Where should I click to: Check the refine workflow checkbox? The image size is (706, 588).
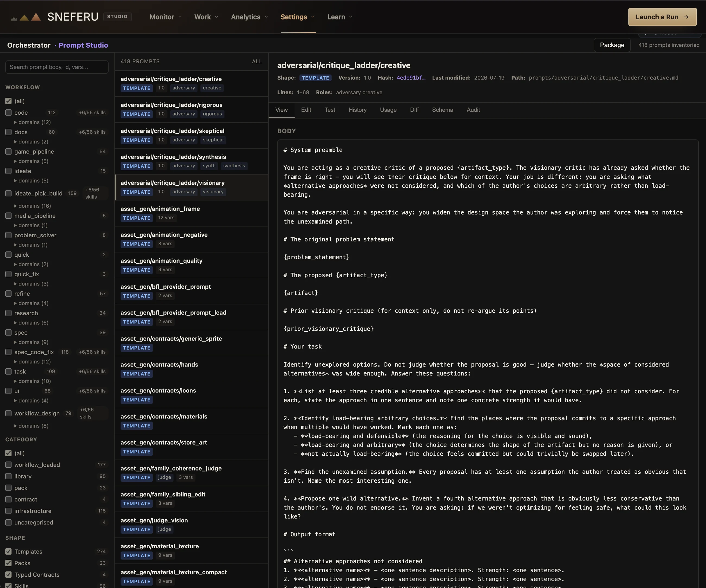[8, 294]
